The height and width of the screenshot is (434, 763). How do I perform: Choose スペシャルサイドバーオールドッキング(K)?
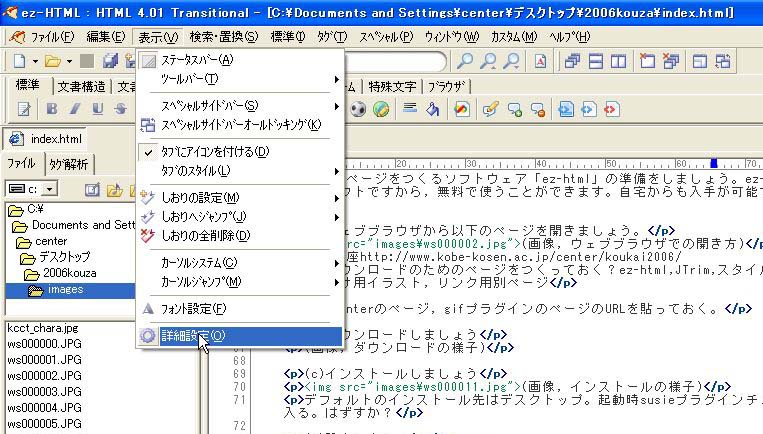pyautogui.click(x=240, y=125)
